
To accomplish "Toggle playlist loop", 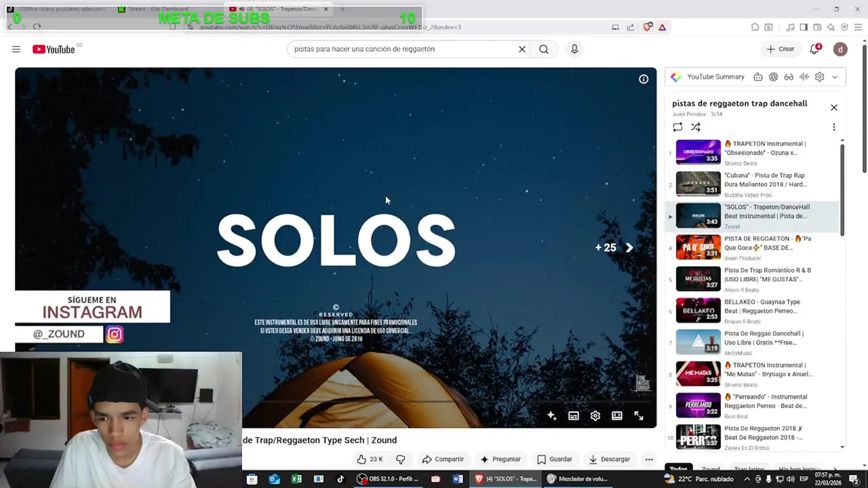I will click(x=677, y=127).
